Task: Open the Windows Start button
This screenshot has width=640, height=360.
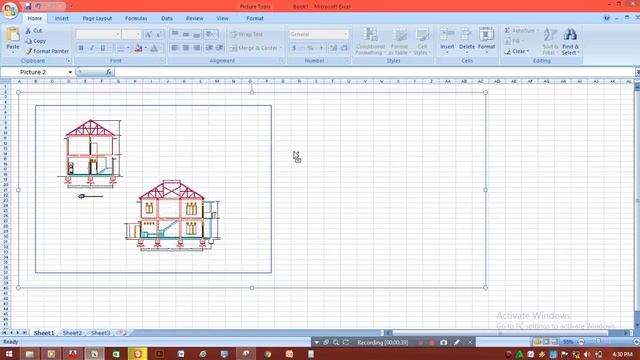Action: pyautogui.click(x=8, y=354)
